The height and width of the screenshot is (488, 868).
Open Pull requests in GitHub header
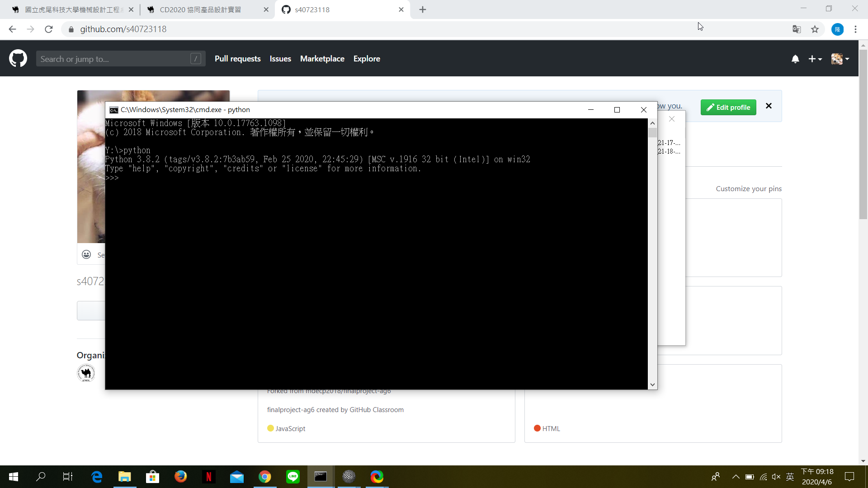click(x=237, y=59)
